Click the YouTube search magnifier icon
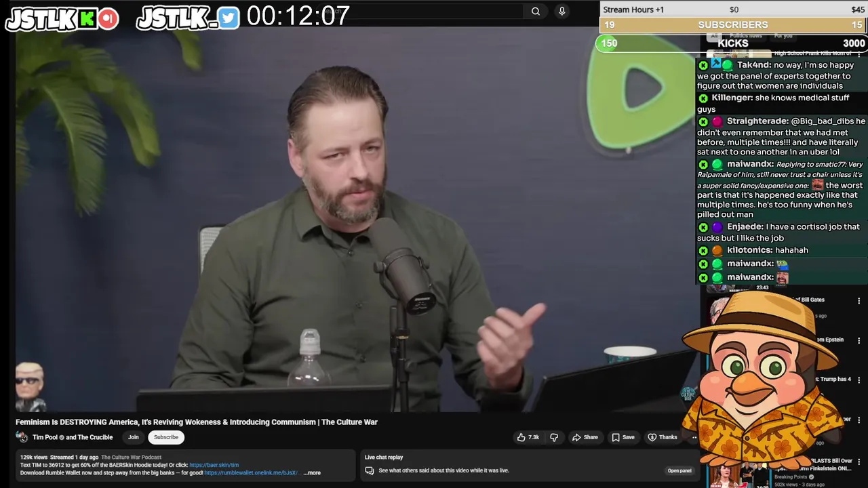 pos(536,11)
